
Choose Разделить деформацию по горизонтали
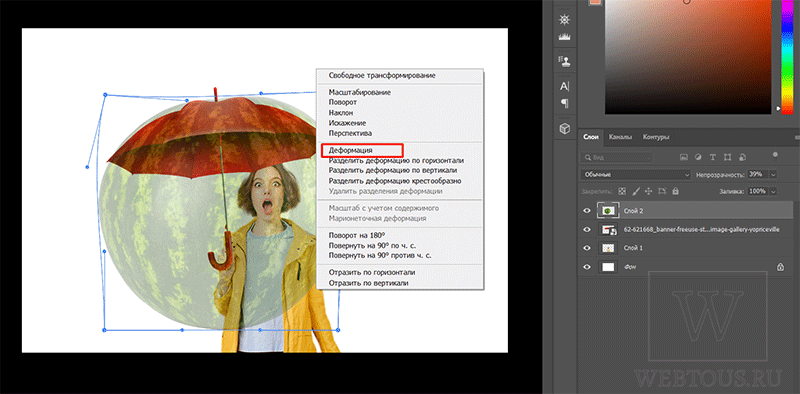(x=396, y=160)
